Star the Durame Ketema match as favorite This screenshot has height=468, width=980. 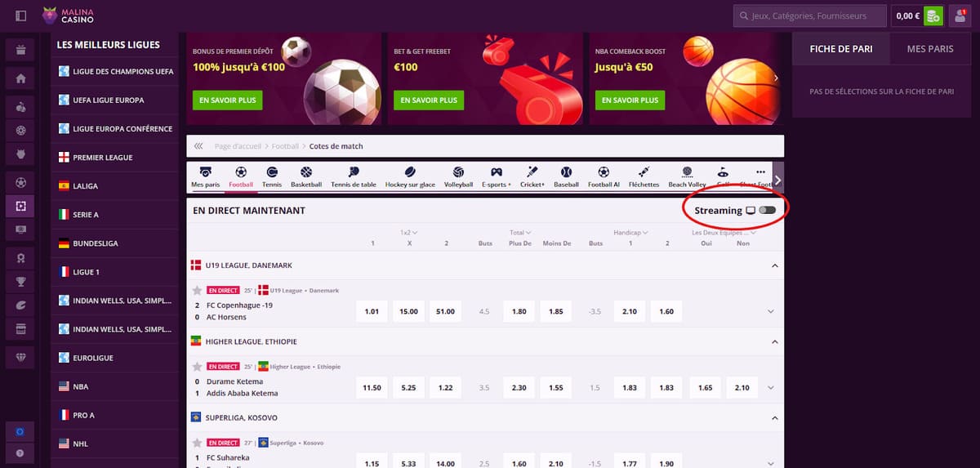coord(197,367)
